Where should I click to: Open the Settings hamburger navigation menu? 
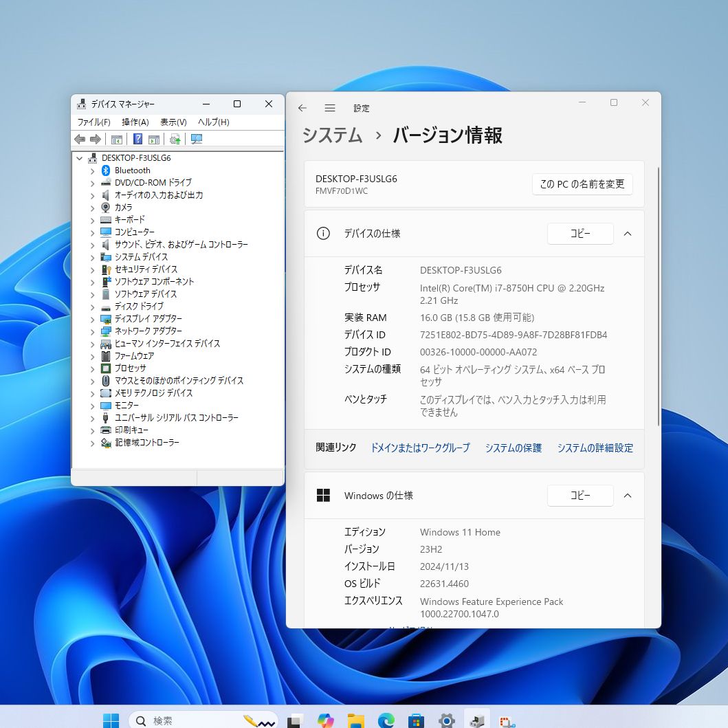(x=330, y=108)
